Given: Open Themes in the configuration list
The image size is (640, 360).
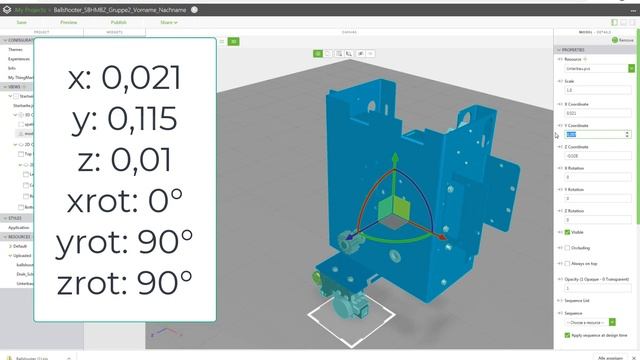Looking at the screenshot, I should click(15, 49).
